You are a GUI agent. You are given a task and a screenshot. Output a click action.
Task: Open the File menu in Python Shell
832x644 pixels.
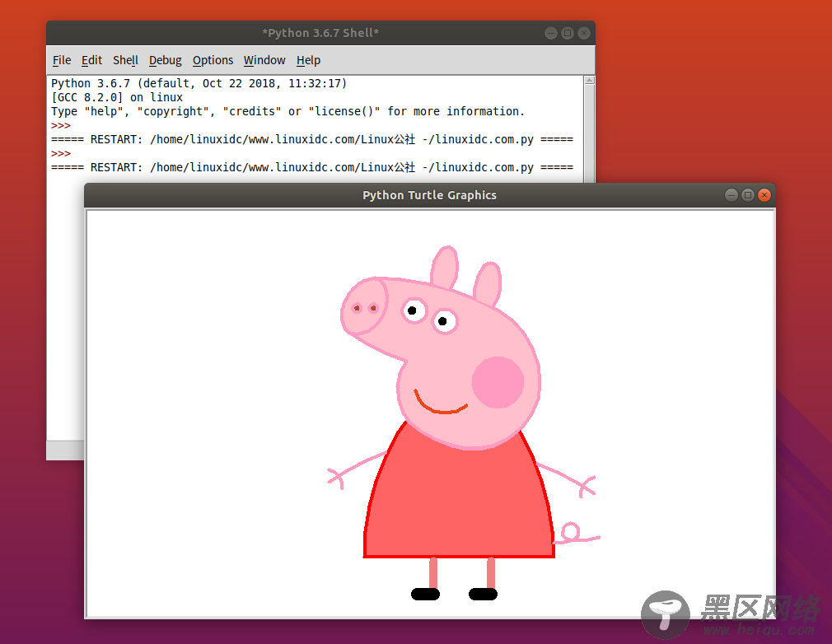[62, 60]
